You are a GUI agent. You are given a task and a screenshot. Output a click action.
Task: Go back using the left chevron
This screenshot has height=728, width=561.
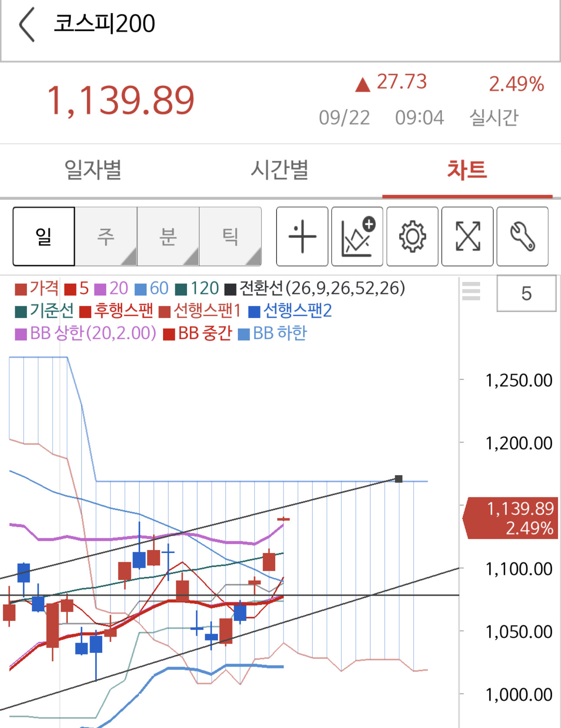pyautogui.click(x=27, y=25)
